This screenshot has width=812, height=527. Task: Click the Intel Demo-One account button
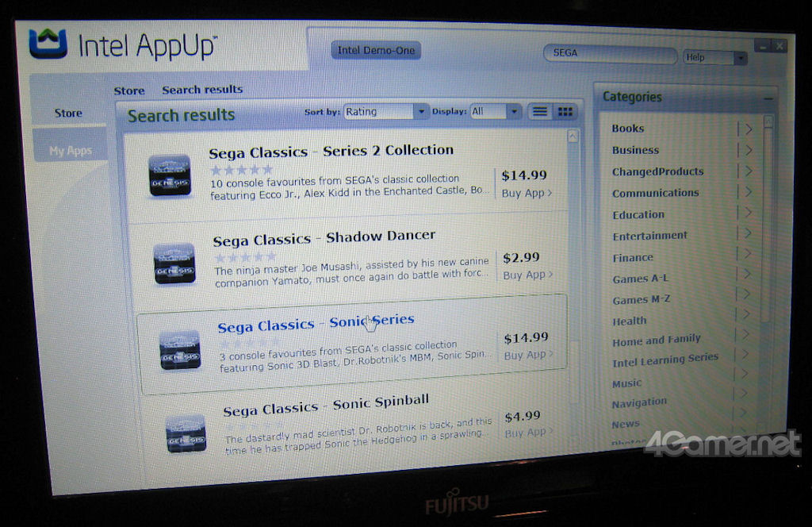[376, 50]
